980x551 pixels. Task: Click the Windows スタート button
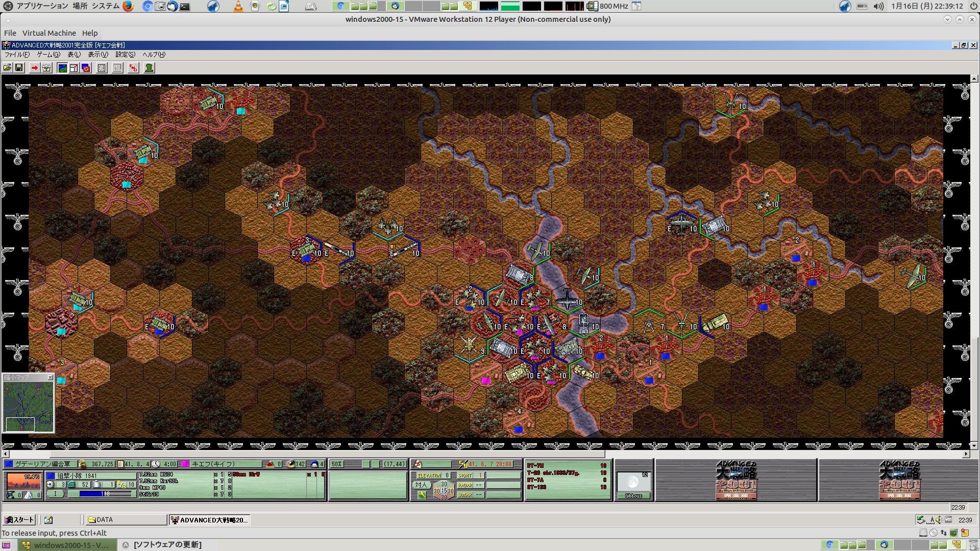[x=19, y=520]
